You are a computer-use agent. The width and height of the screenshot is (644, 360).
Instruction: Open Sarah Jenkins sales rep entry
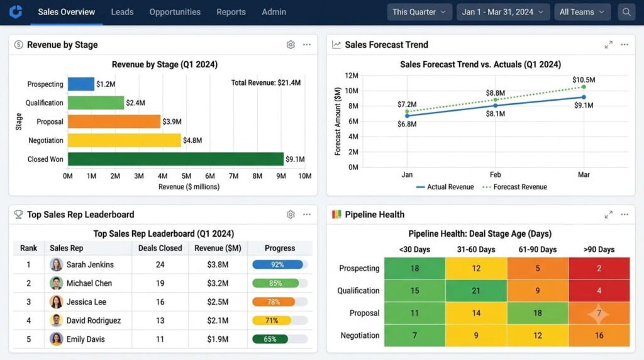[x=89, y=265]
